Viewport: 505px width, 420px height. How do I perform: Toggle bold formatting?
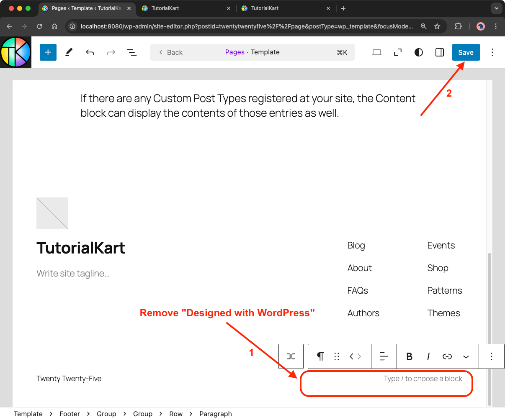tap(410, 356)
